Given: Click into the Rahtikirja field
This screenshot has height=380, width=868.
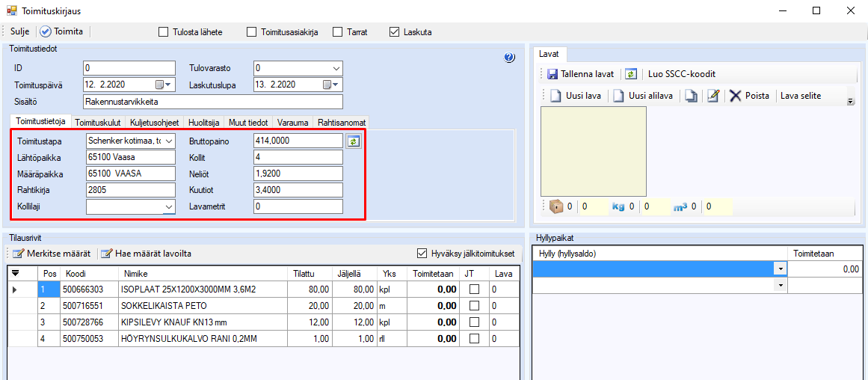Looking at the screenshot, I should [x=130, y=190].
